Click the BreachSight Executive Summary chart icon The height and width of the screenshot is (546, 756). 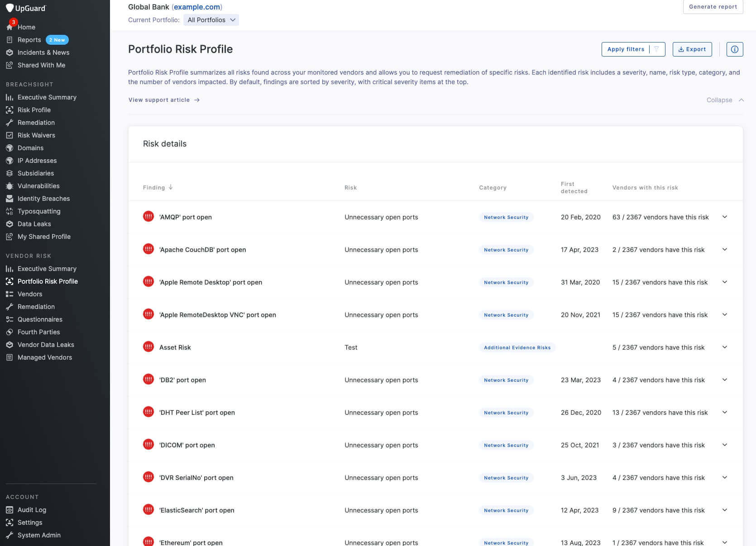(x=10, y=97)
